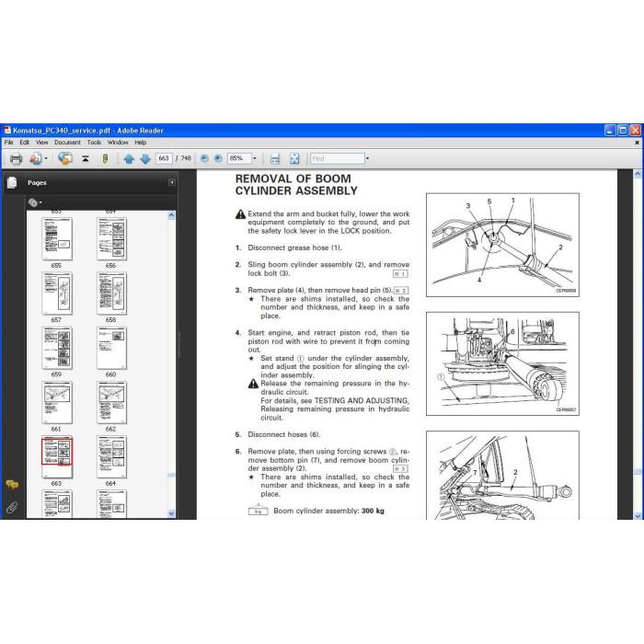Select page 655 thumbnail
Viewport: 644px width, 644px height.
(57, 239)
